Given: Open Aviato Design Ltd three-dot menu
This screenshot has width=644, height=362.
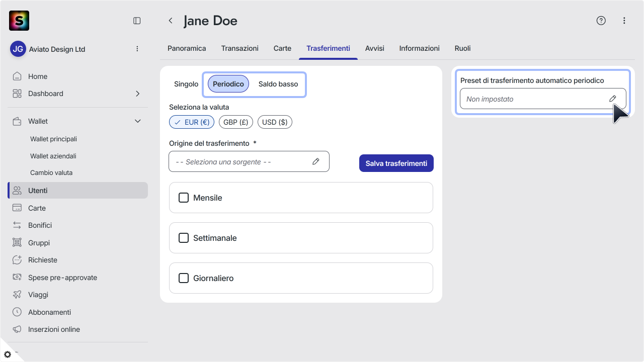Looking at the screenshot, I should [137, 49].
